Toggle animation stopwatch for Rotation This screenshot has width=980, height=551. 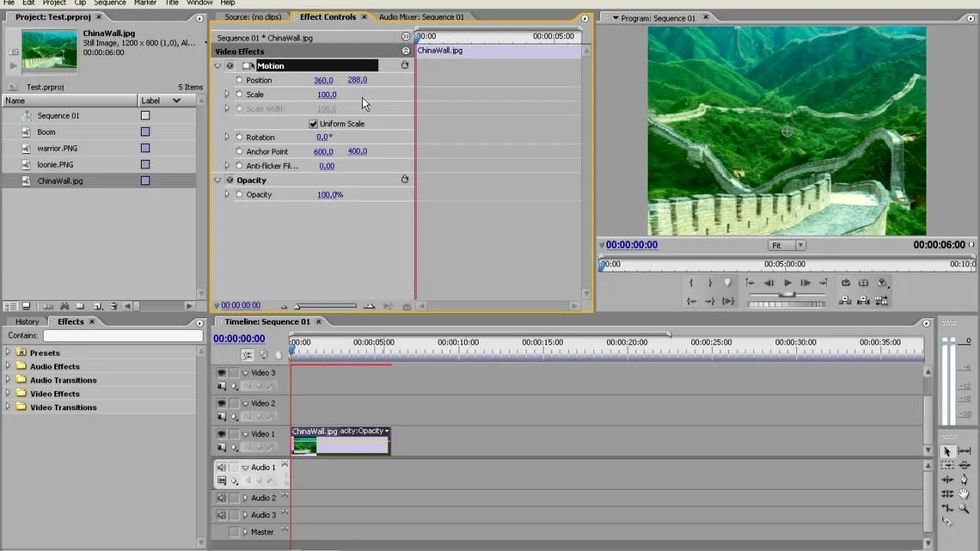click(239, 137)
